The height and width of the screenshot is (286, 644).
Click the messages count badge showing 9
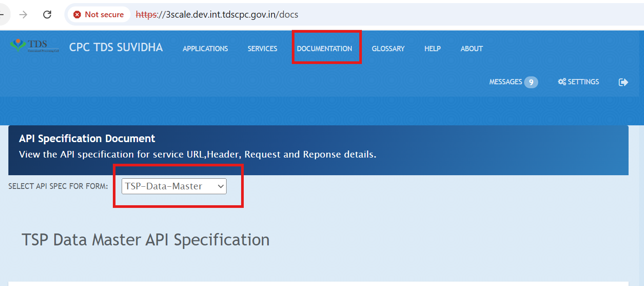[x=532, y=82]
